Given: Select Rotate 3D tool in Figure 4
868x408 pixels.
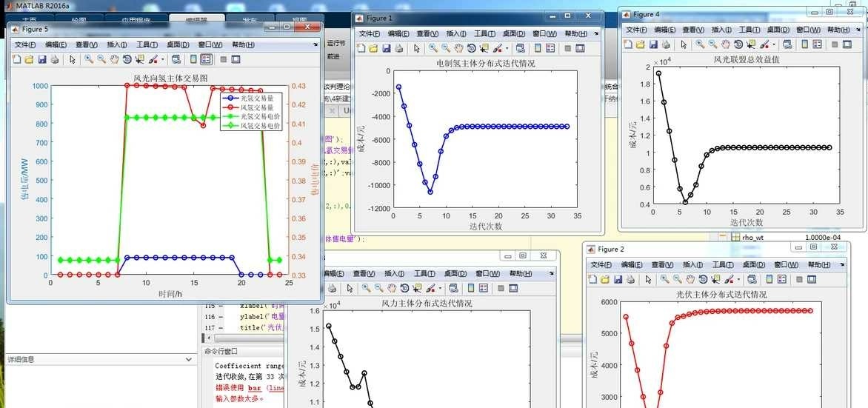Looking at the screenshot, I should 738,44.
